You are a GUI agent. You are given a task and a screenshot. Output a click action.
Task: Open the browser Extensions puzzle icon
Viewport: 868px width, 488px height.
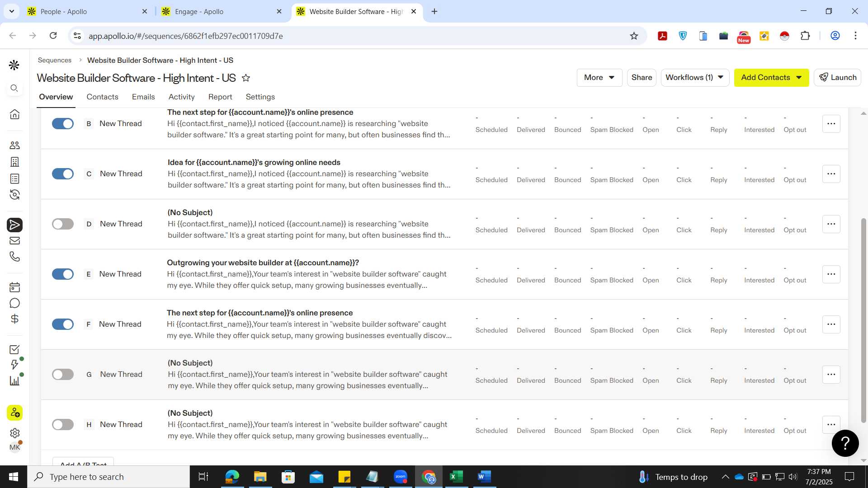(x=805, y=36)
